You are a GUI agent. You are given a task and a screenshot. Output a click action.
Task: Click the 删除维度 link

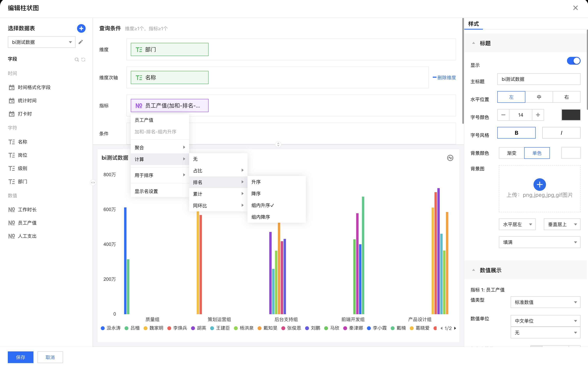tap(444, 77)
